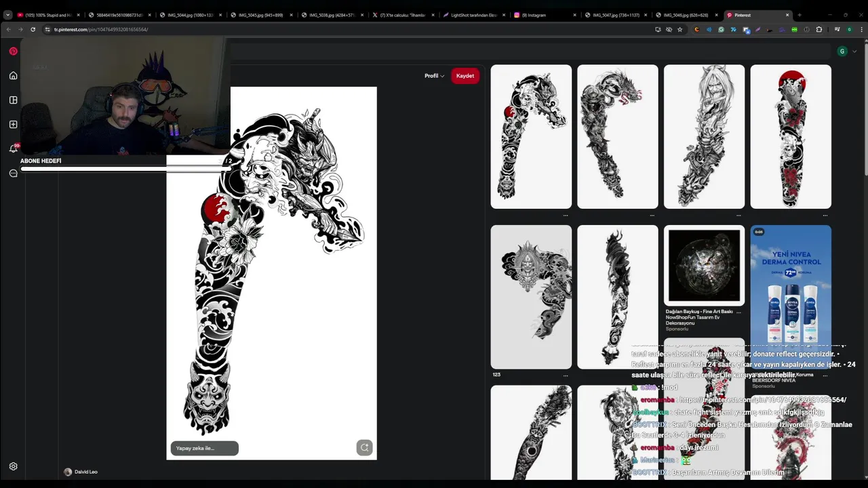Screen dimensions: 868x488
Task: Click Pinterest account avatar G
Action: [842, 52]
